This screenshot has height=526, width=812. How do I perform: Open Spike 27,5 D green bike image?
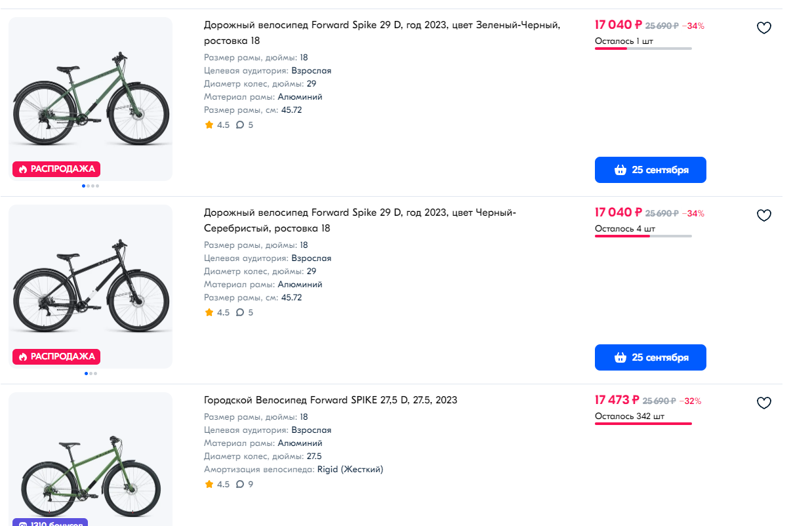[x=91, y=459]
